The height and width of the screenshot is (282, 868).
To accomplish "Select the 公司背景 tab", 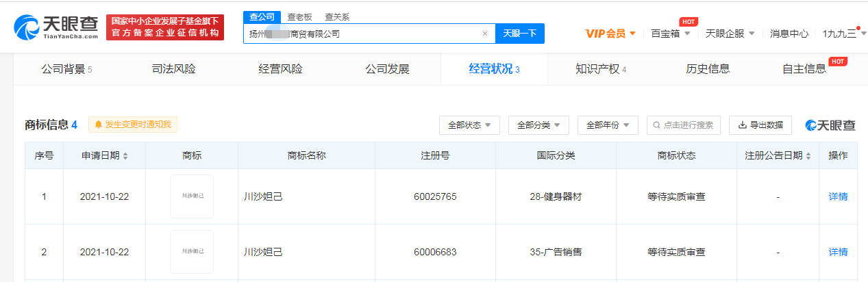I will 66,69.
